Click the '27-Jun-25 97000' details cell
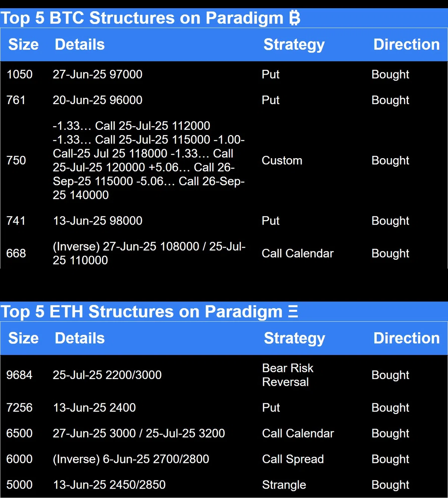 [x=97, y=74]
